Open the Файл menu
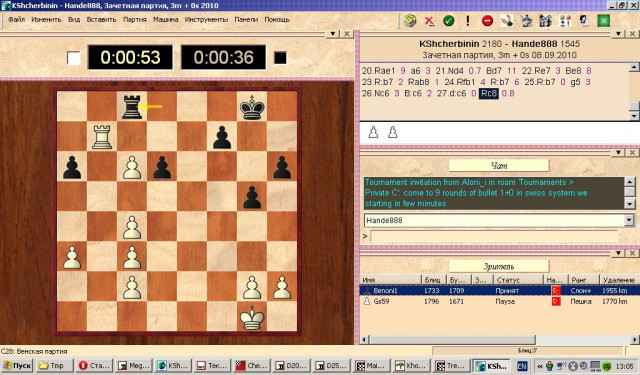The width and height of the screenshot is (640, 375). coord(17,20)
